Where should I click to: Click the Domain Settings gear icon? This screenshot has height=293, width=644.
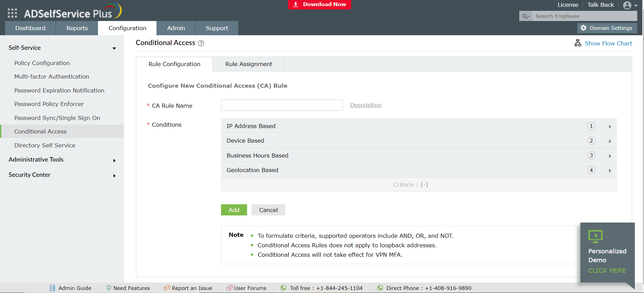583,28
